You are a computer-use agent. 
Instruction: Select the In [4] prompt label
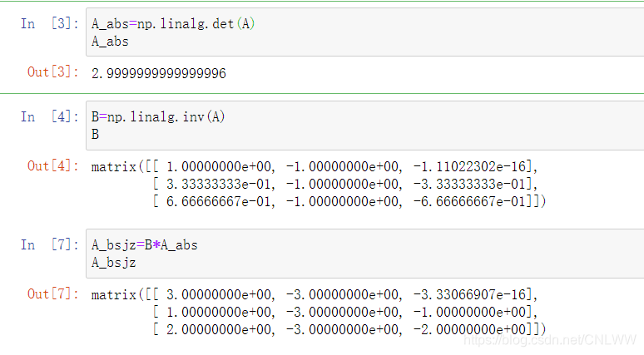(x=50, y=117)
